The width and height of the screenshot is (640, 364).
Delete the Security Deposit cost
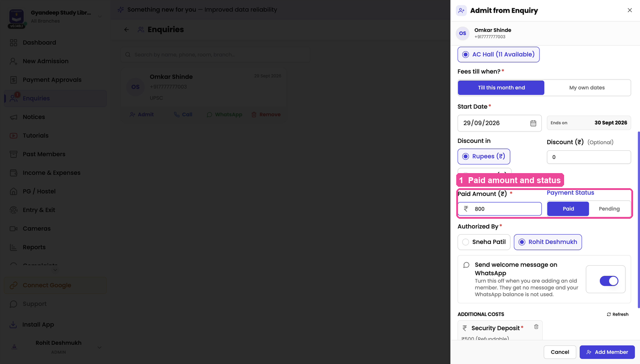point(536,327)
